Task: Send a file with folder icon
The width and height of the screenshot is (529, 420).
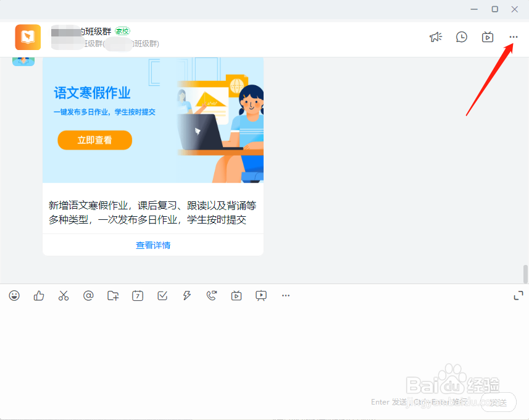Action: pos(113,296)
